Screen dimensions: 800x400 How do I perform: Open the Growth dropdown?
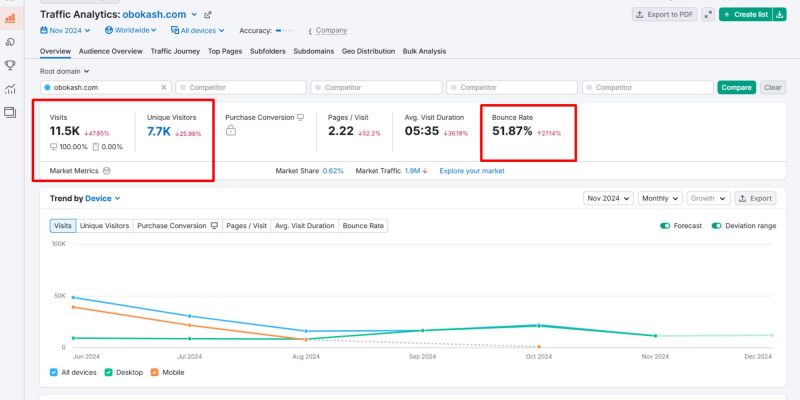point(708,198)
